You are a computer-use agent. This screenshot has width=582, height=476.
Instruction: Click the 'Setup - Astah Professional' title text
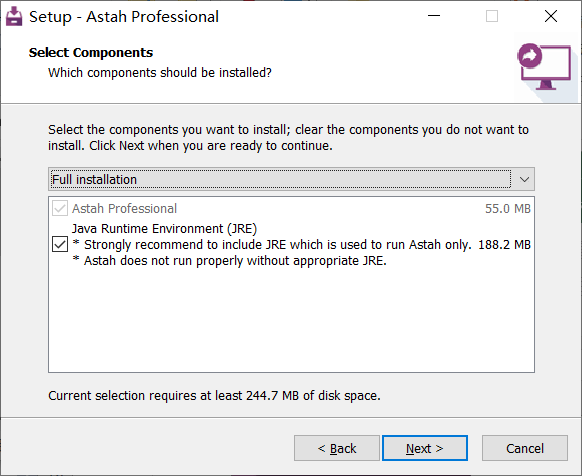pos(124,17)
